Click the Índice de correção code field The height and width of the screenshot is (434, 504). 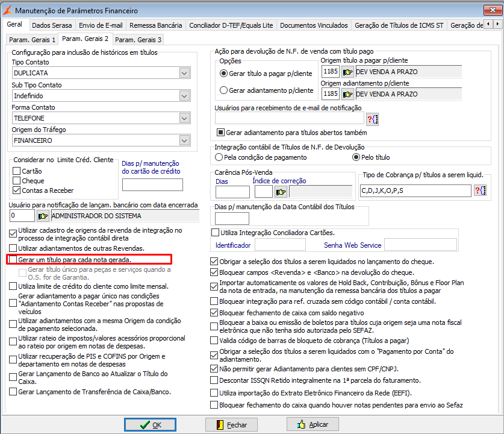264,192
